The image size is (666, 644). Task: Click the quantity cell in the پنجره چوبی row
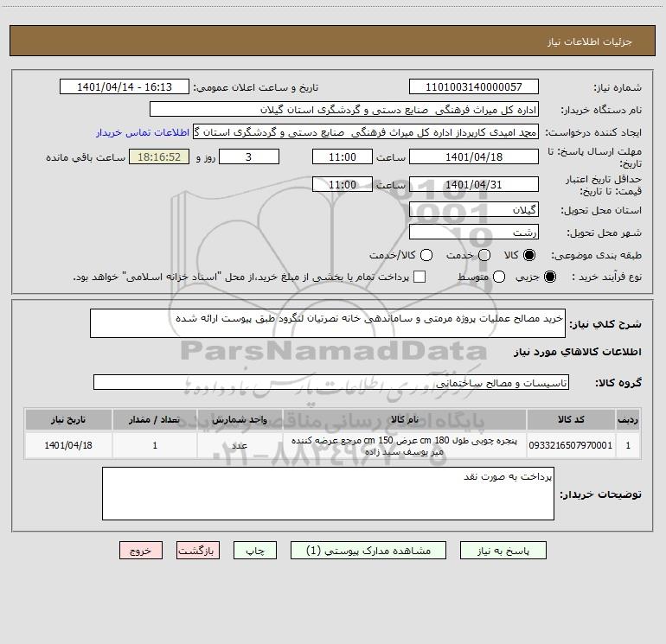[155, 445]
